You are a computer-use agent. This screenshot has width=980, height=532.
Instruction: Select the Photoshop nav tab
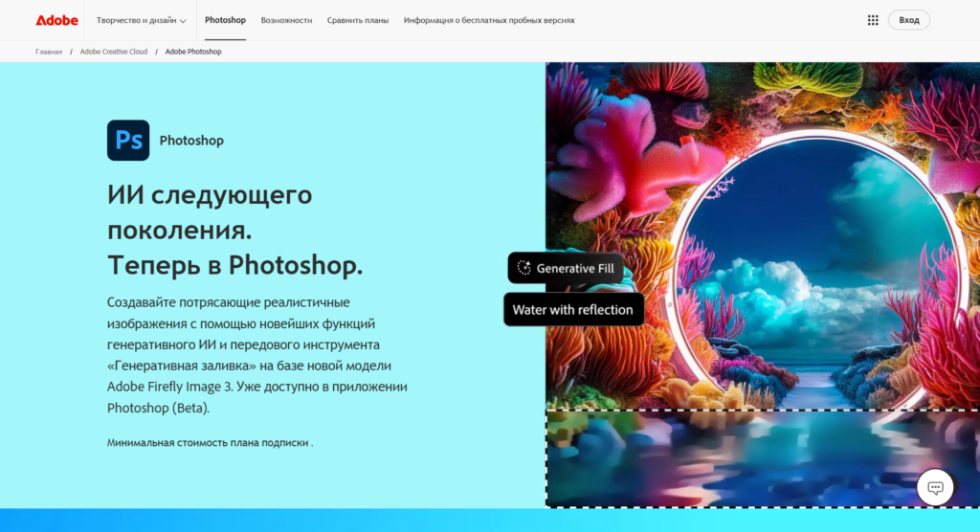pos(225,20)
